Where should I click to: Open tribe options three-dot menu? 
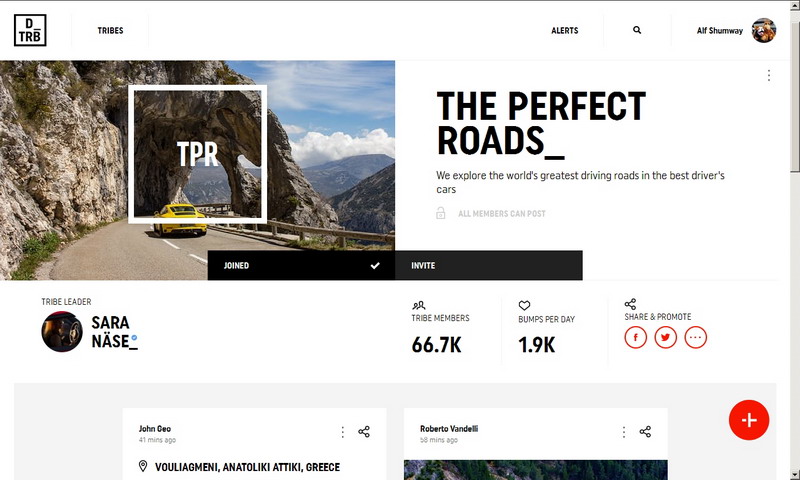point(768,75)
